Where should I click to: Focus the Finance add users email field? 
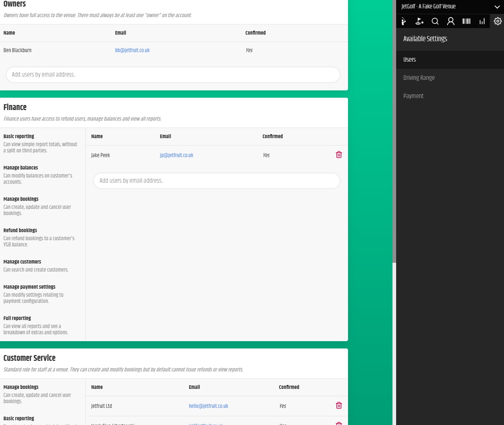(x=217, y=181)
